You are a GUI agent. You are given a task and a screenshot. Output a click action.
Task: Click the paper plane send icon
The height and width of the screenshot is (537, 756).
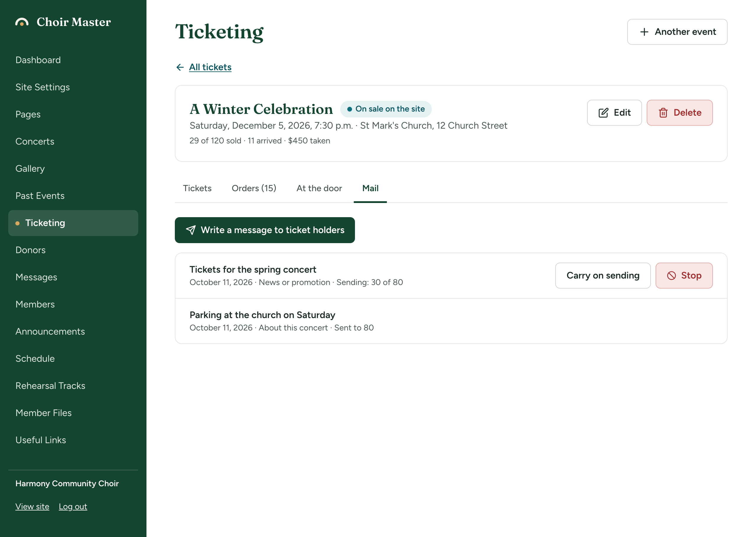point(191,230)
